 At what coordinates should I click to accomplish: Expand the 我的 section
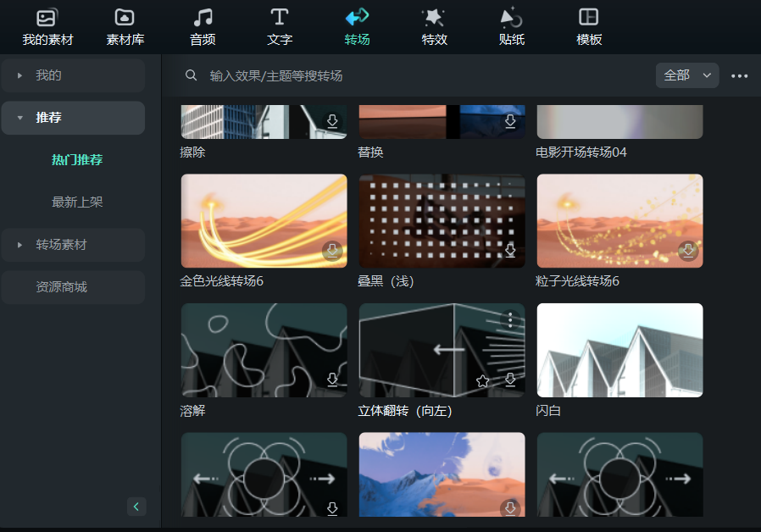click(72, 75)
